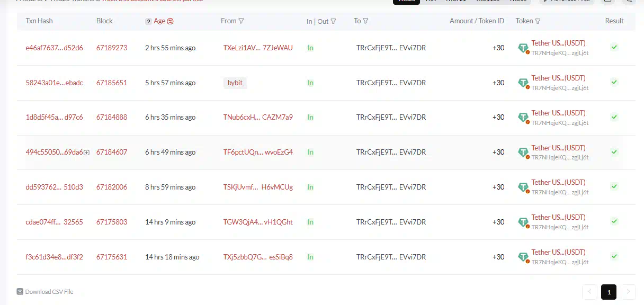Open transaction hash 494c55050...69da6

click(x=54, y=152)
